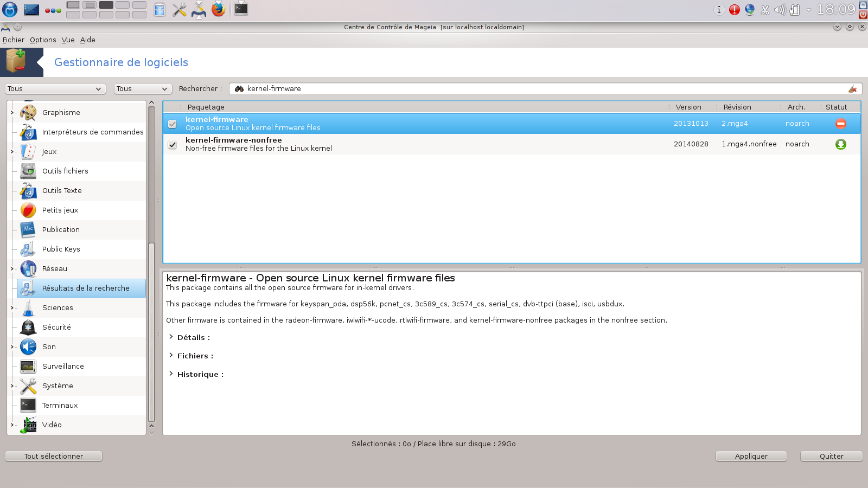Click the info notifications tray icon
This screenshot has height=488, width=868.
point(719,10)
